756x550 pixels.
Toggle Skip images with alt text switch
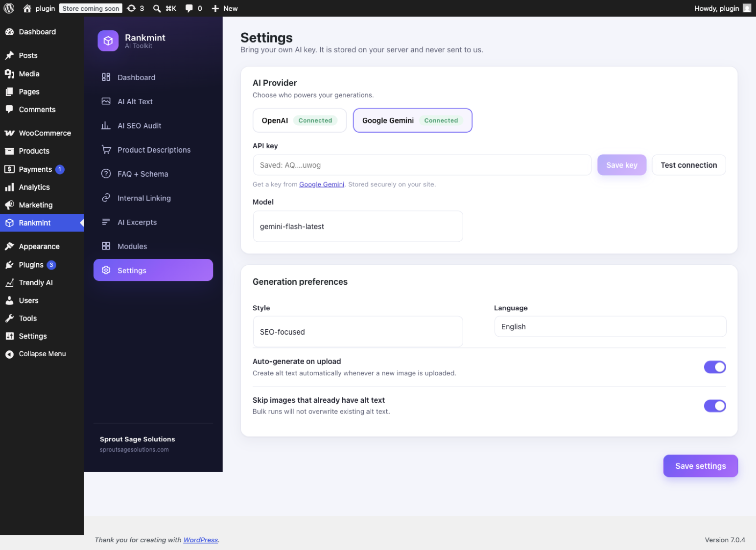point(715,406)
